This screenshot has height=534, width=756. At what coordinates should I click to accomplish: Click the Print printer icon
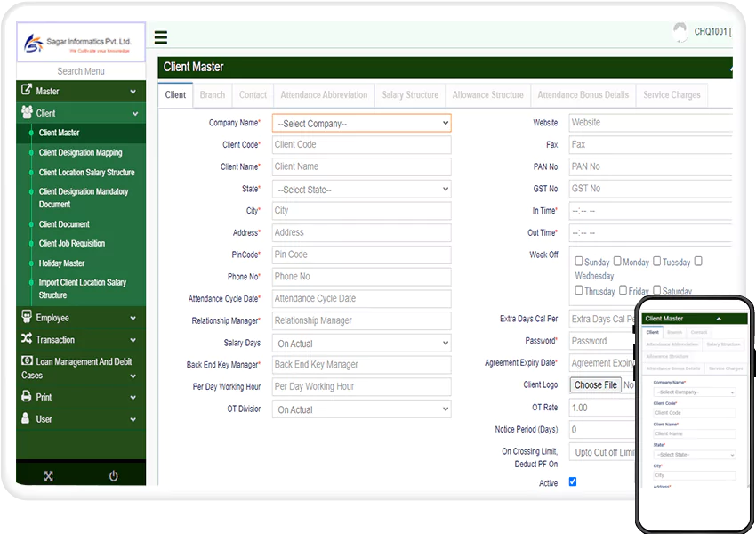(x=26, y=397)
